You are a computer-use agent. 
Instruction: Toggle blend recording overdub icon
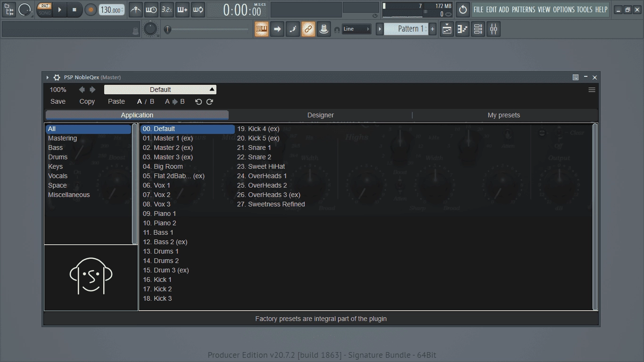(x=182, y=9)
